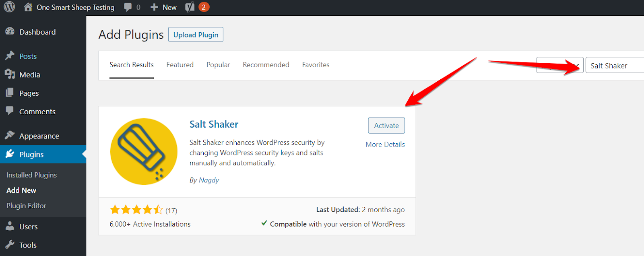Open the Installed Plugins submenu link
Screen dimensions: 644x256
pyautogui.click(x=31, y=175)
